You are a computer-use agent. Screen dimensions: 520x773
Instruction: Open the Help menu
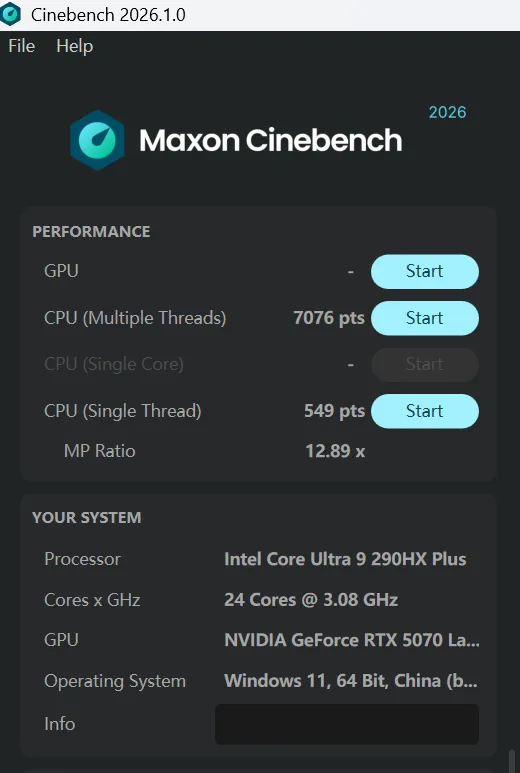[74, 46]
